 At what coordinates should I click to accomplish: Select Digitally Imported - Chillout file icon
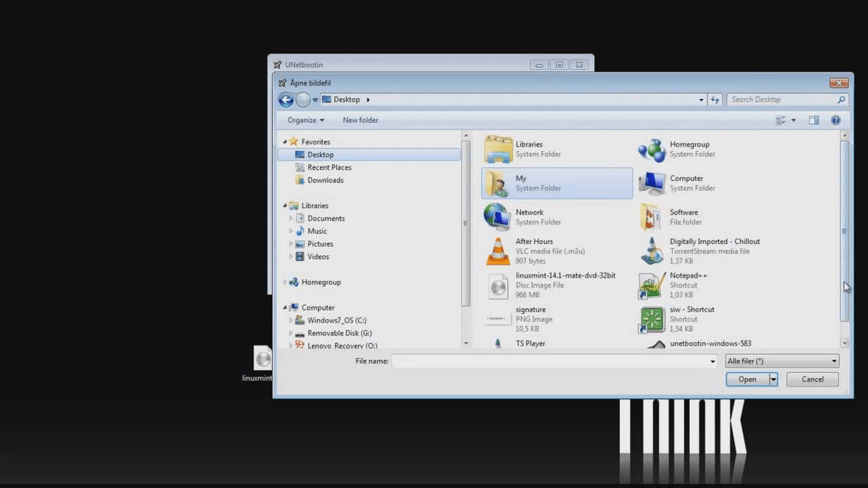coord(652,251)
